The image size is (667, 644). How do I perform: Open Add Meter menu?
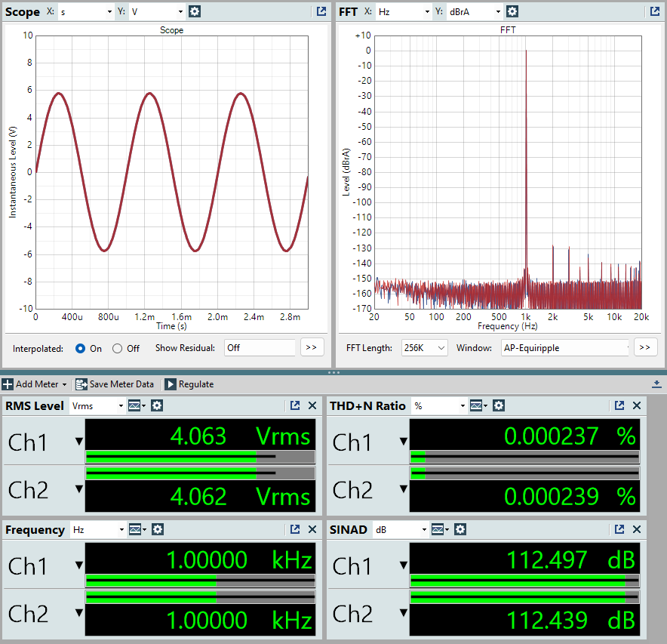click(x=35, y=384)
